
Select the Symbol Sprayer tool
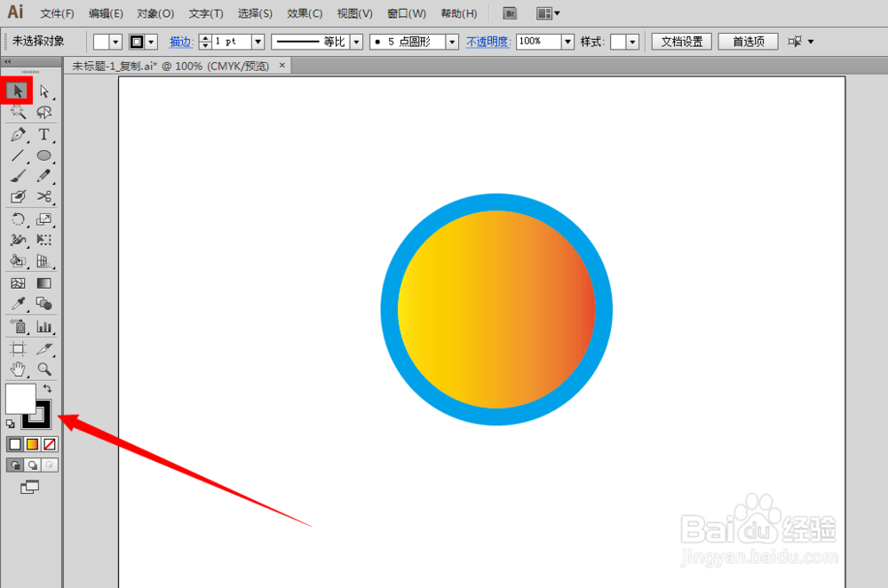pos(18,326)
